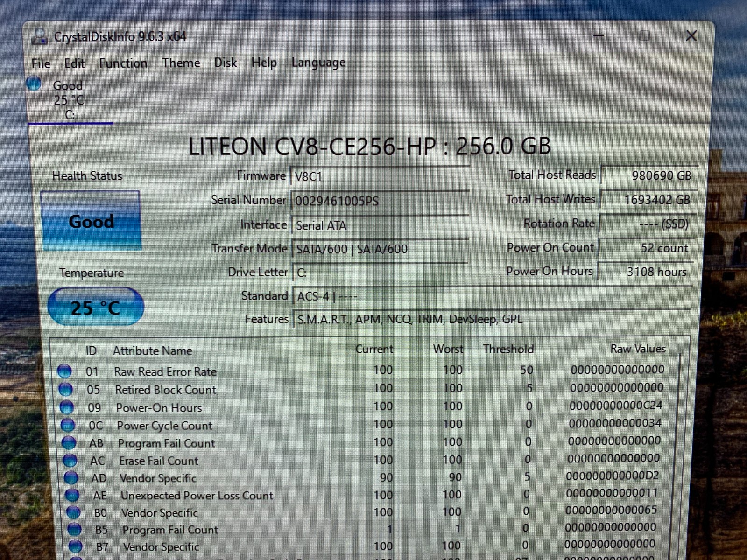This screenshot has height=560, width=747.
Task: Click the Transfer Mode field SATA/600
Action: pyautogui.click(x=380, y=249)
